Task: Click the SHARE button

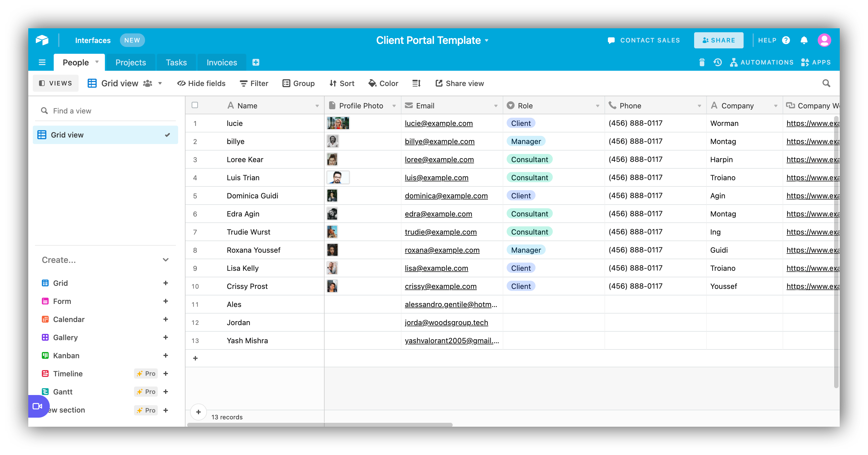Action: click(x=719, y=40)
